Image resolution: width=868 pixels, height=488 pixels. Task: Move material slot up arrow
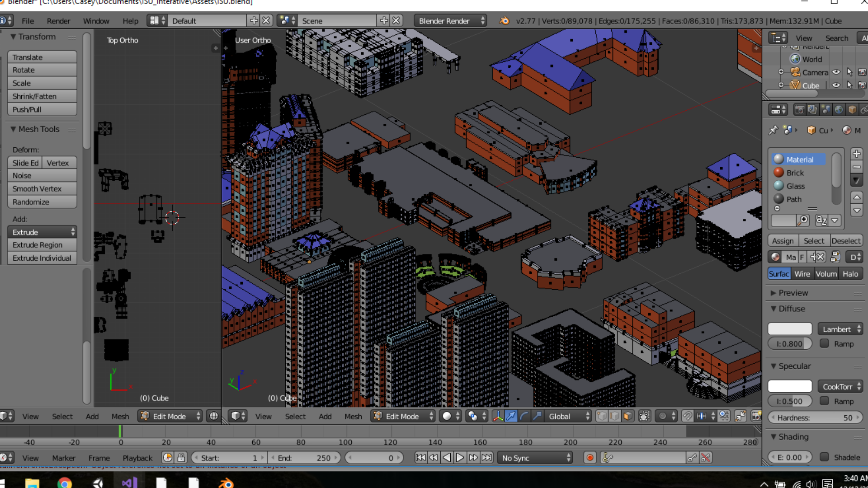coord(856,197)
